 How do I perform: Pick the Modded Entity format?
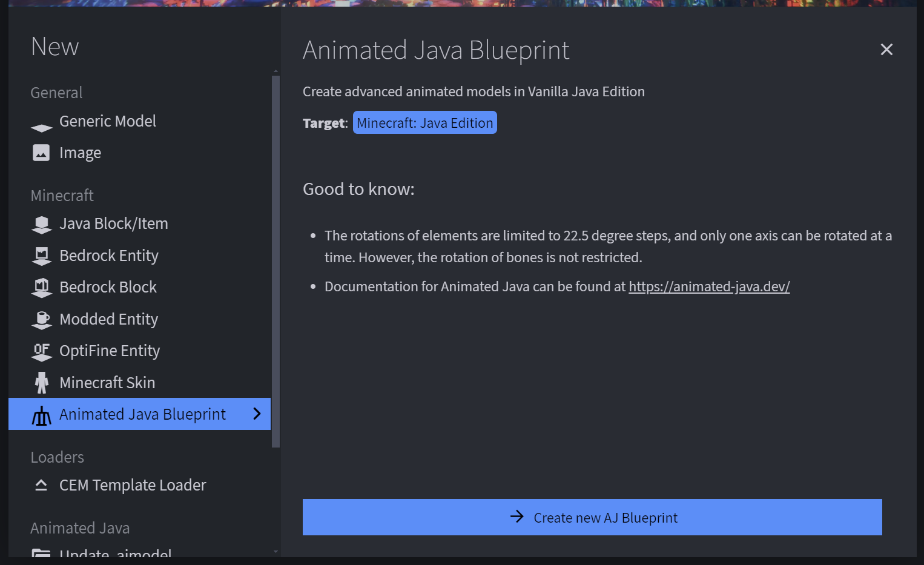140,319
